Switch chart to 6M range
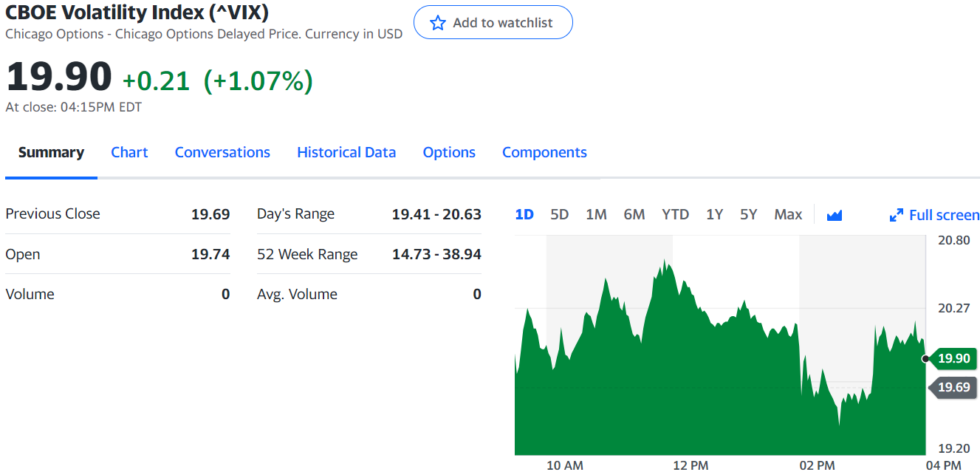This screenshot has width=980, height=472. [634, 214]
